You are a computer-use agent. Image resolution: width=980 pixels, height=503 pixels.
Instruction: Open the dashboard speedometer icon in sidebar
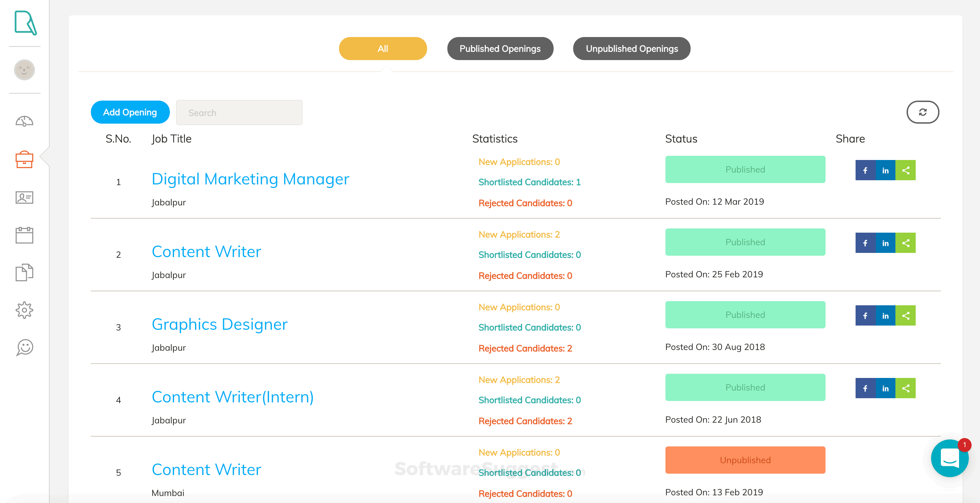[x=24, y=122]
